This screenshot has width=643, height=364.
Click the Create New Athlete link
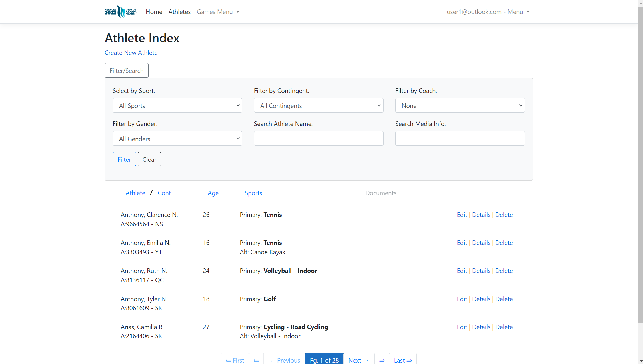coord(131,52)
